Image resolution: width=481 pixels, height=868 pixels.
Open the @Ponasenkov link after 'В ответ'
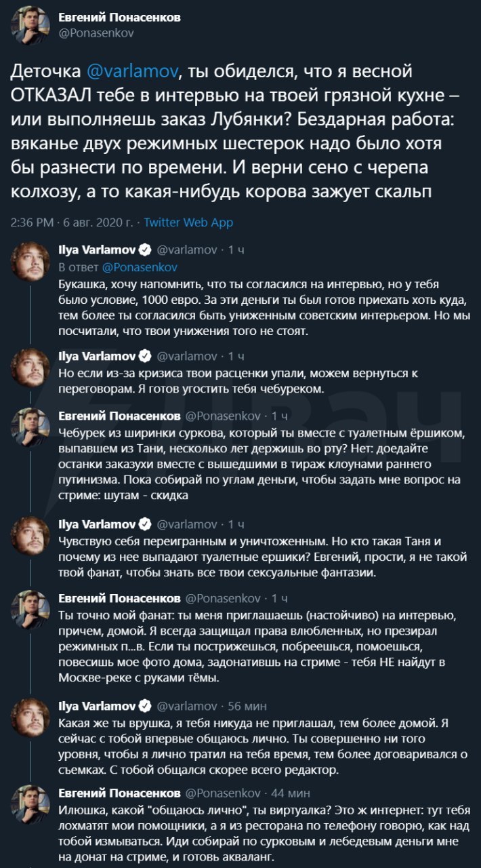(x=140, y=267)
